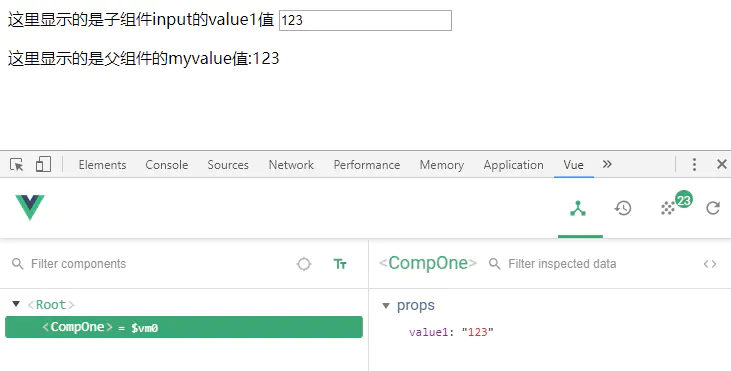Collapse the Root tree node arrow
The width and height of the screenshot is (731, 371).
pos(16,304)
